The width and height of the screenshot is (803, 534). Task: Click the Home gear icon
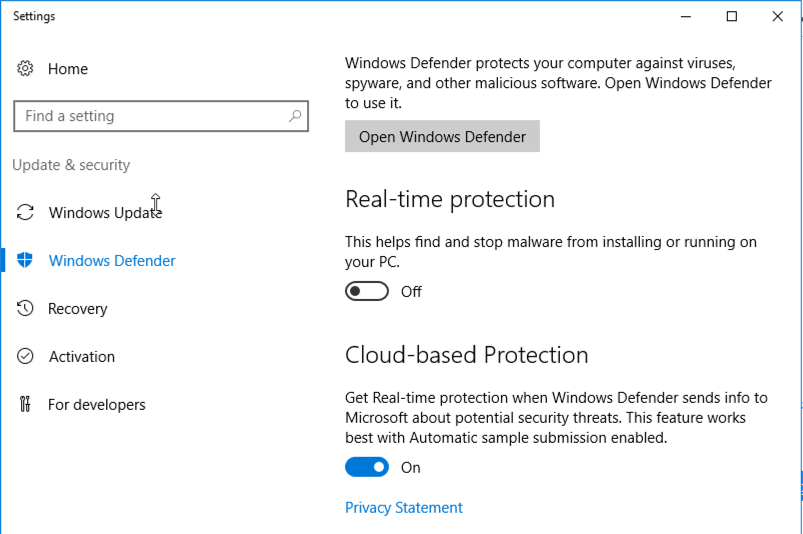pos(26,69)
